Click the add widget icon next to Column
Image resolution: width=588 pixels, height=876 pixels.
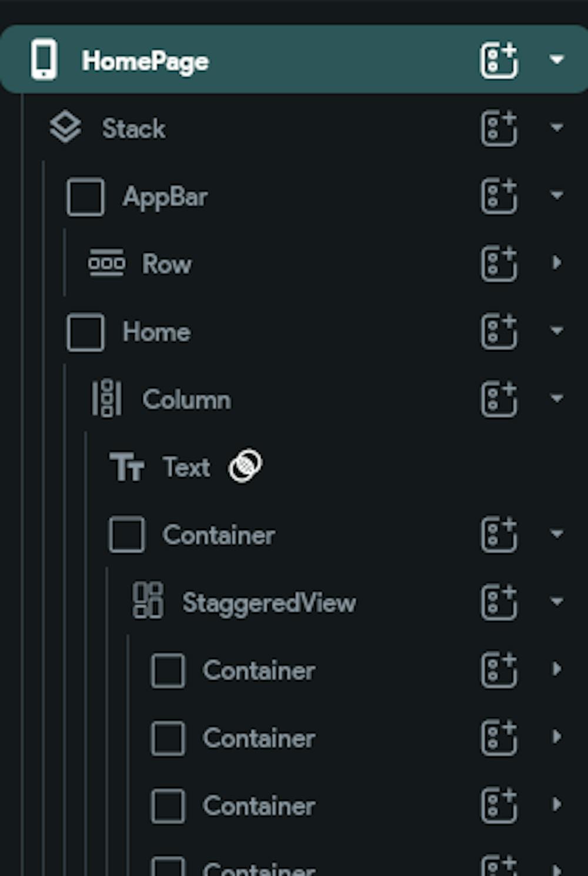point(499,398)
